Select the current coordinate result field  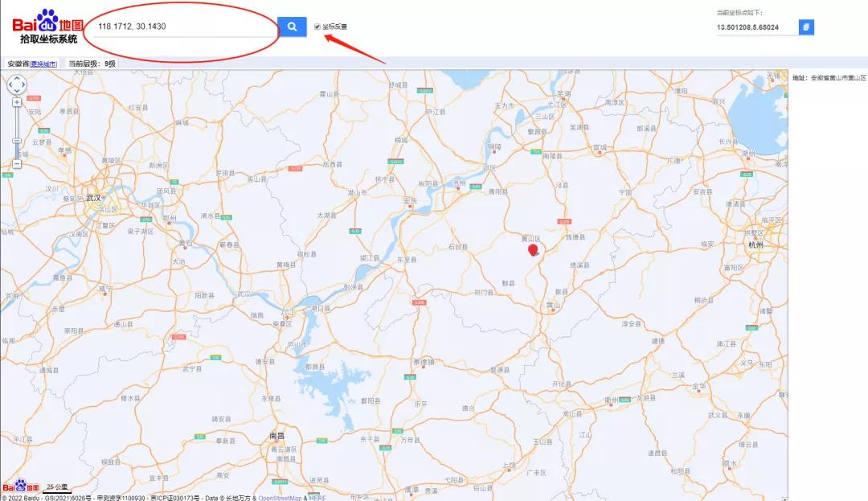(x=757, y=27)
